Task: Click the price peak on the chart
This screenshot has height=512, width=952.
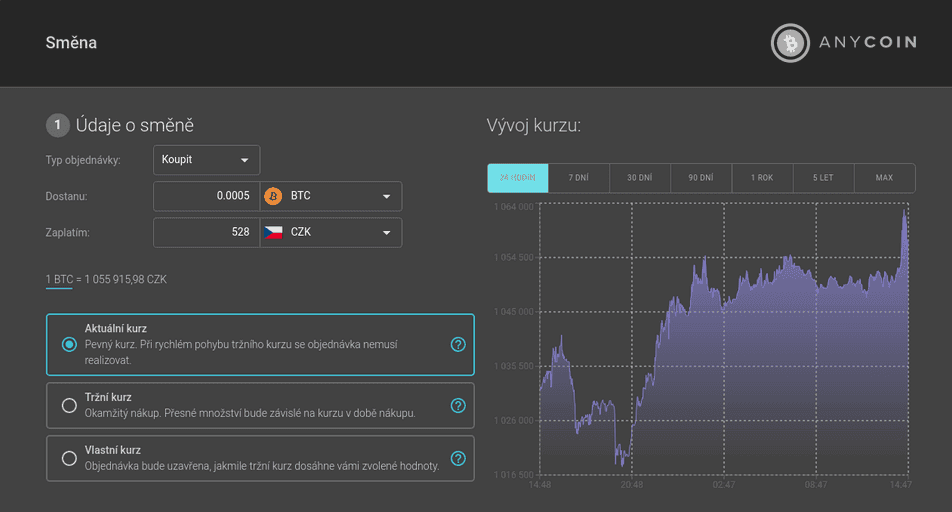Action: click(x=905, y=211)
